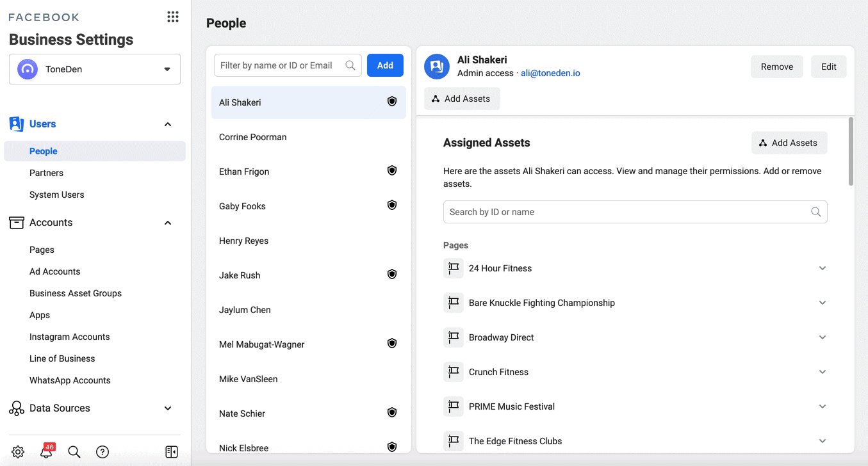The width and height of the screenshot is (868, 466).
Task: Click admin shield icon for Nick Elsbree
Action: pyautogui.click(x=392, y=447)
